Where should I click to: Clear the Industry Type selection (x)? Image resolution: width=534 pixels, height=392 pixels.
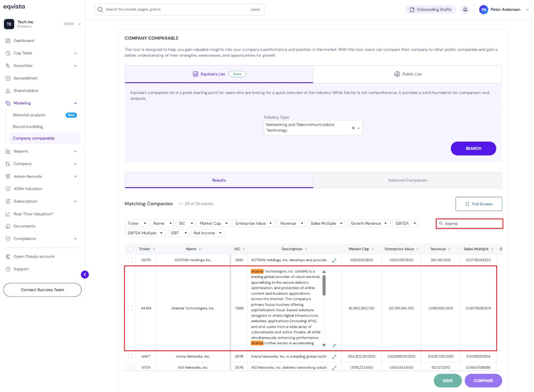click(353, 128)
